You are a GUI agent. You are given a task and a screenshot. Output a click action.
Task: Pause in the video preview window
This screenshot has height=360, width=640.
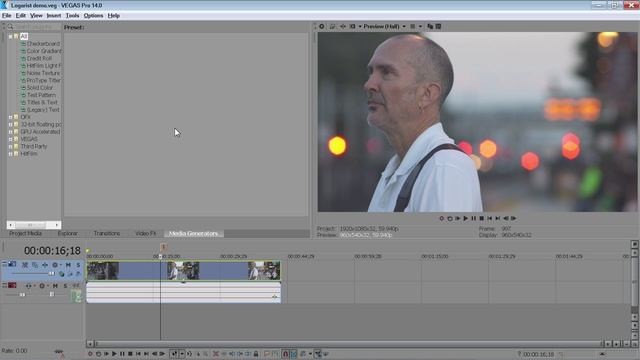pyautogui.click(x=473, y=218)
